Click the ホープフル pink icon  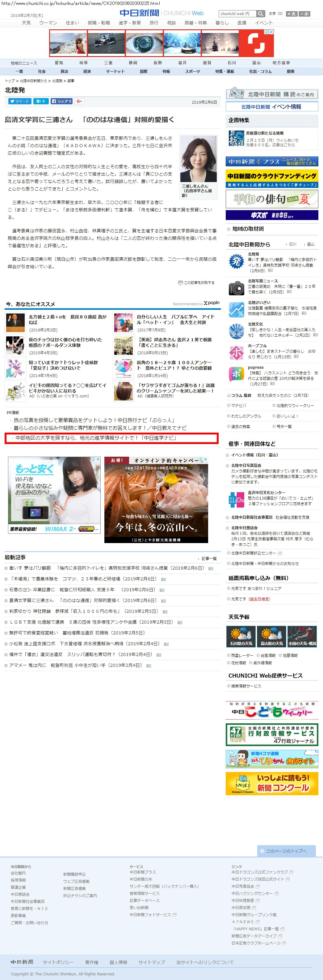[x=236, y=353]
